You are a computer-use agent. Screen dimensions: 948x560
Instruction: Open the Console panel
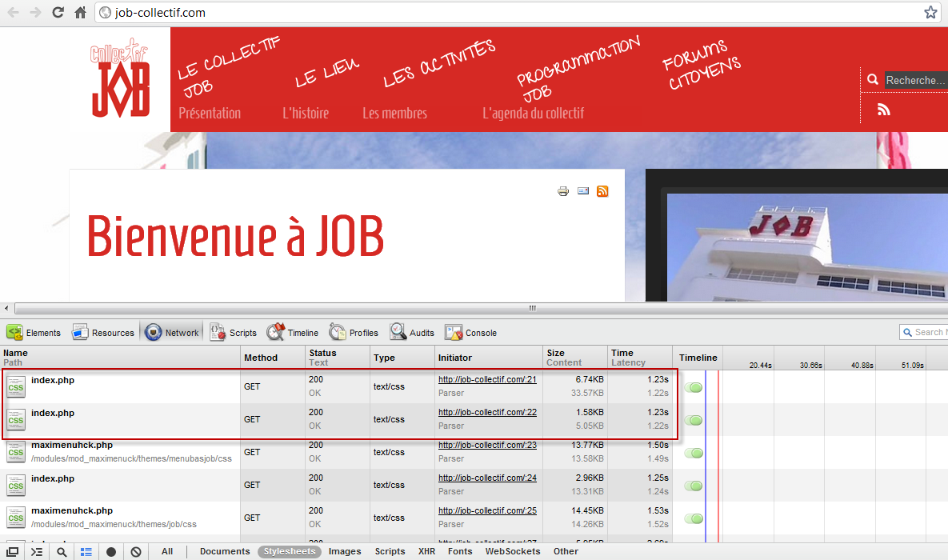(x=471, y=333)
